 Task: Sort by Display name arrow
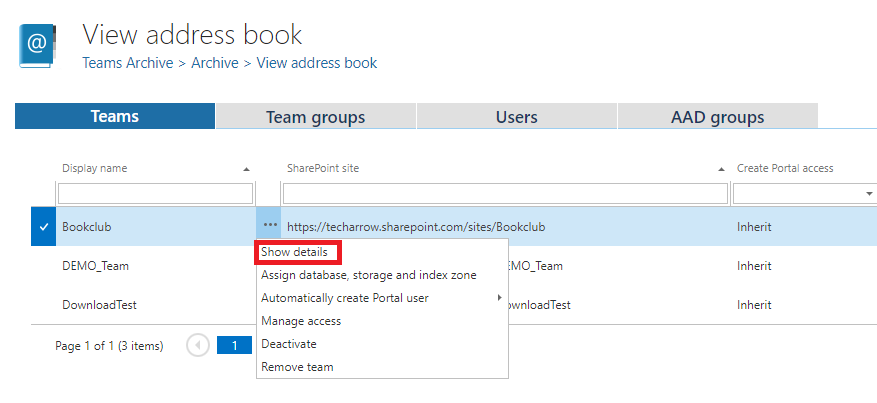pos(247,169)
